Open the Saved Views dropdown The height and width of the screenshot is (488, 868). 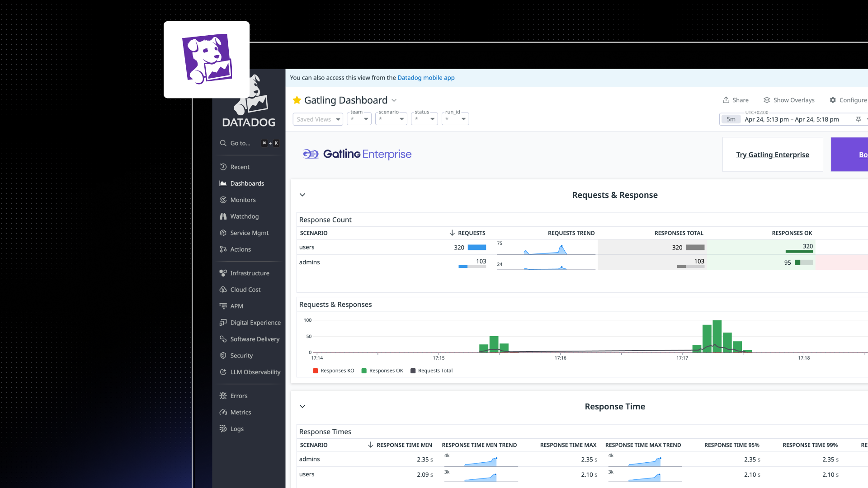tap(318, 119)
